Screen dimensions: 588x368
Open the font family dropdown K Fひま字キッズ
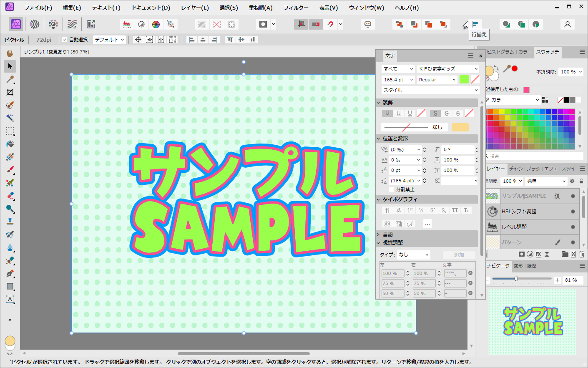(448, 69)
